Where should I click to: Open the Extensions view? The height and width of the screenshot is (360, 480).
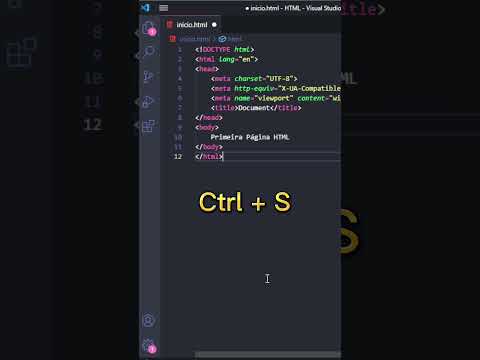(x=149, y=126)
